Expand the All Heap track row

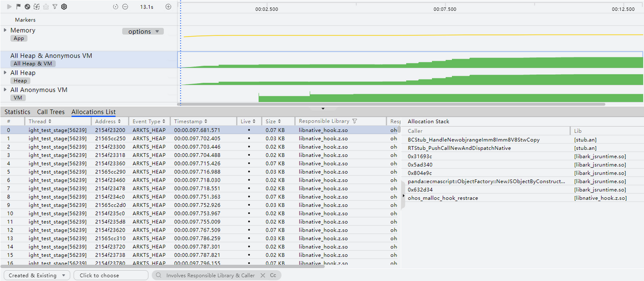coord(5,73)
